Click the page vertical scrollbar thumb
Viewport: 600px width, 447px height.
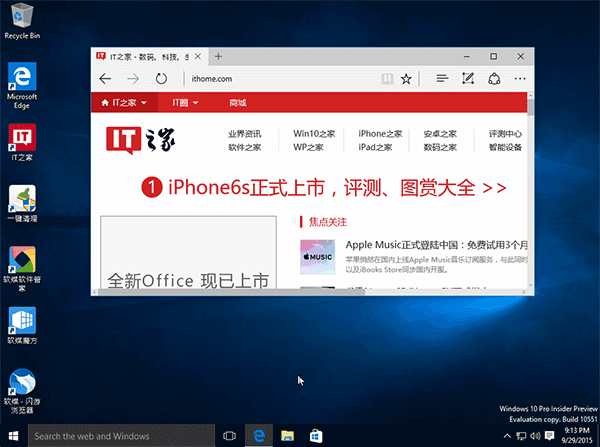[x=530, y=106]
